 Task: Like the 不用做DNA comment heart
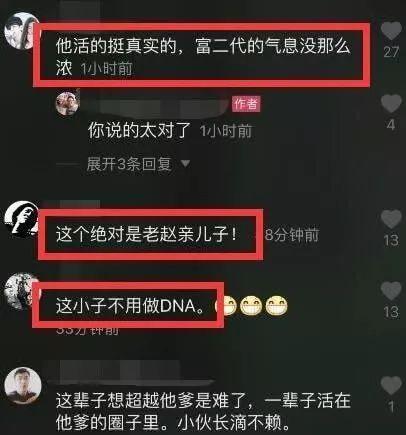(x=391, y=291)
